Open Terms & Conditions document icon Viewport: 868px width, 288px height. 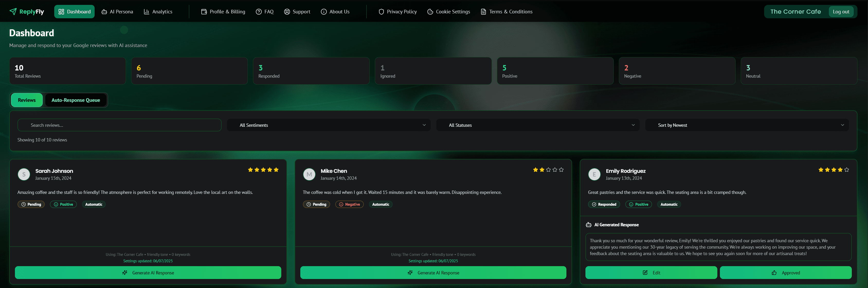pos(483,12)
